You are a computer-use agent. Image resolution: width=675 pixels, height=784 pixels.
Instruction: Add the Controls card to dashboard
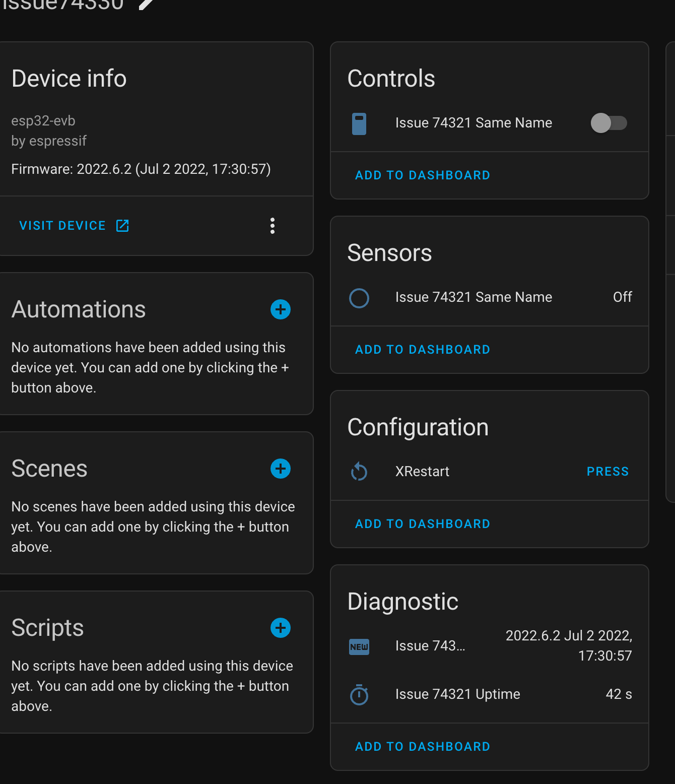click(x=422, y=175)
